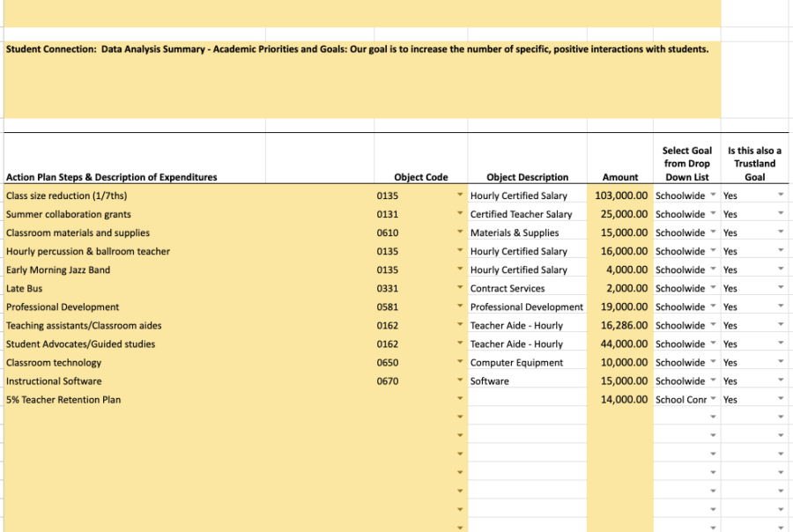The width and height of the screenshot is (793, 532).
Task: Select the 'Object Description' column header
Action: click(x=528, y=177)
